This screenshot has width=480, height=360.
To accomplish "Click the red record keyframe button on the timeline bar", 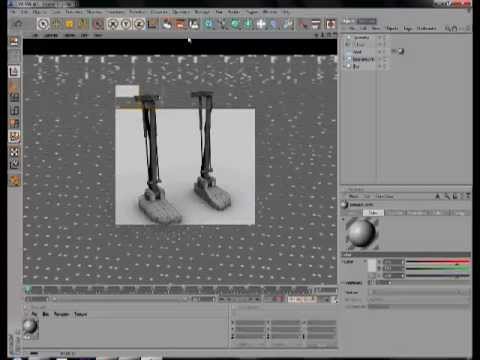I will 278,299.
